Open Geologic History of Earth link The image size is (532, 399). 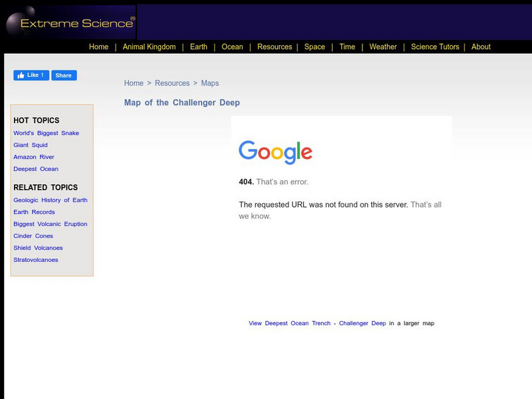click(51, 200)
